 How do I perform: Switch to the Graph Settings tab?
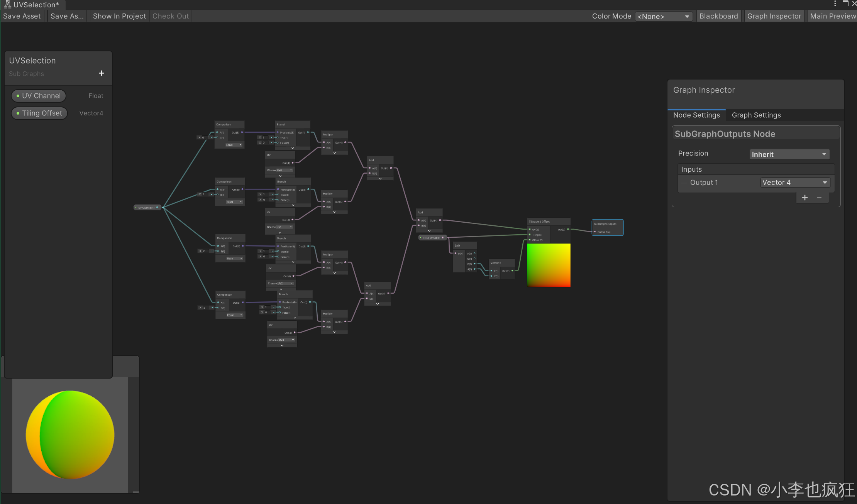(x=756, y=115)
